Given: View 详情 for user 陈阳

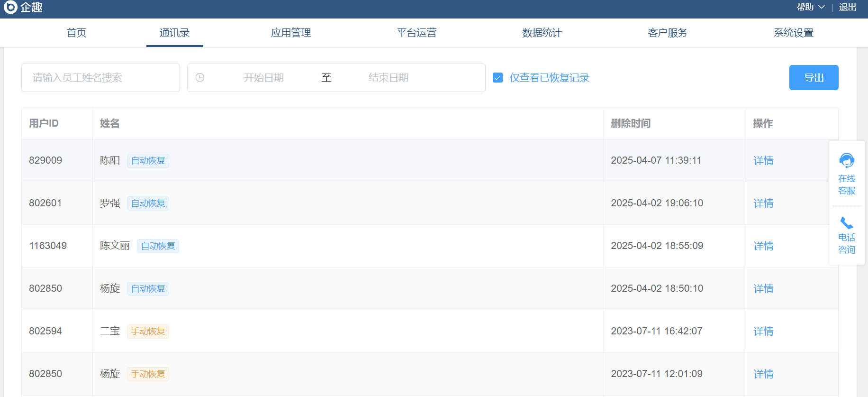Looking at the screenshot, I should click(x=763, y=161).
